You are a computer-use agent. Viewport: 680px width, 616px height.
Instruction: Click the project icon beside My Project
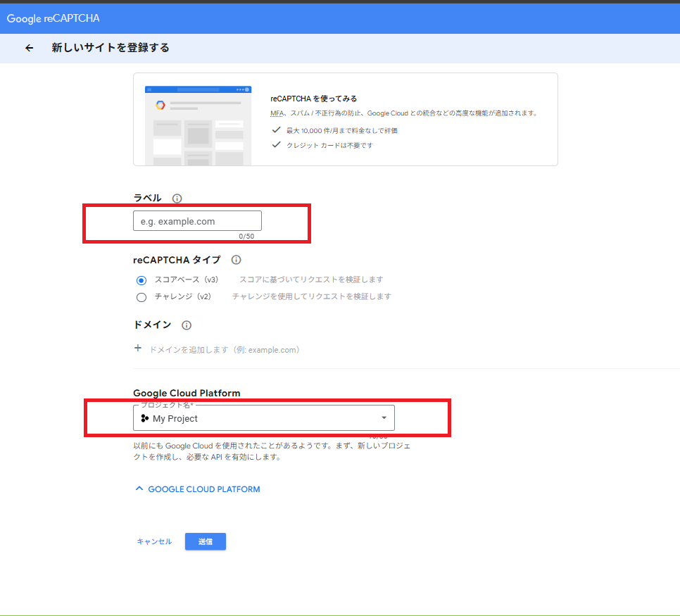tap(145, 418)
